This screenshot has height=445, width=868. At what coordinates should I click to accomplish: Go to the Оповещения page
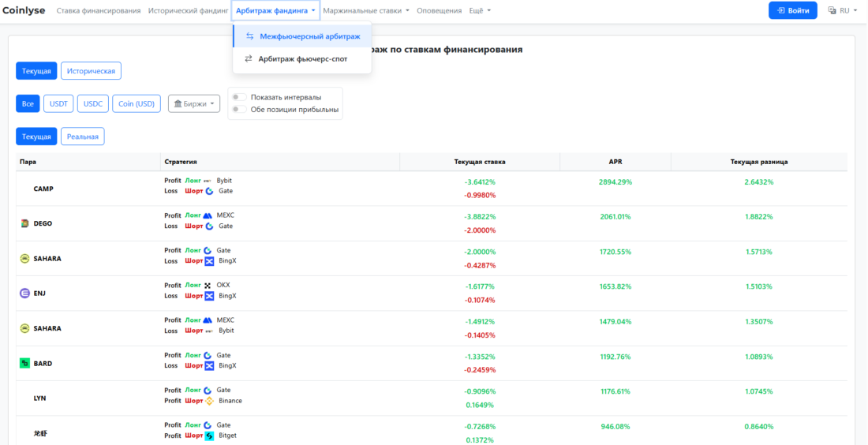pyautogui.click(x=439, y=10)
